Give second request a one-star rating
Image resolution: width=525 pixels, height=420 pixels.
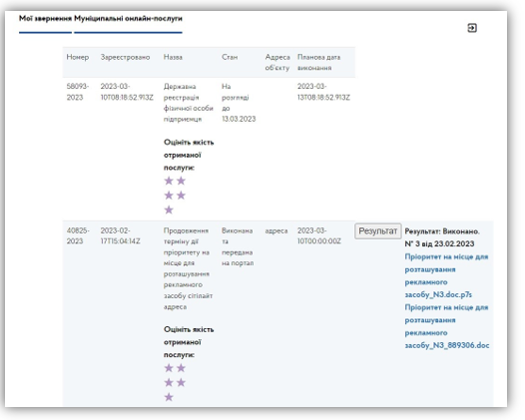tap(169, 368)
